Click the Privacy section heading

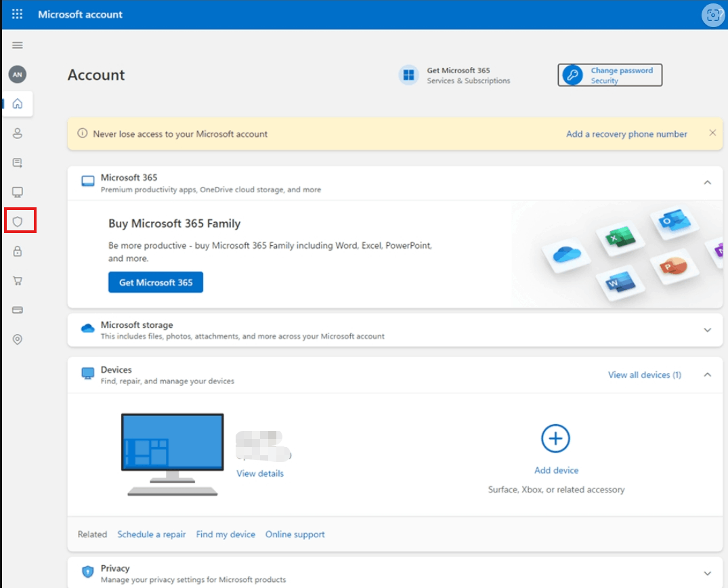115,568
